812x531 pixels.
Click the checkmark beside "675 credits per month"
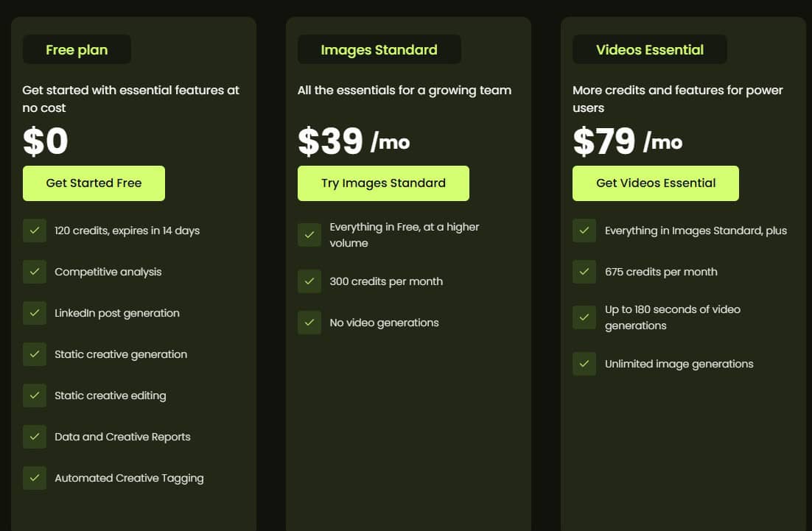[584, 272]
